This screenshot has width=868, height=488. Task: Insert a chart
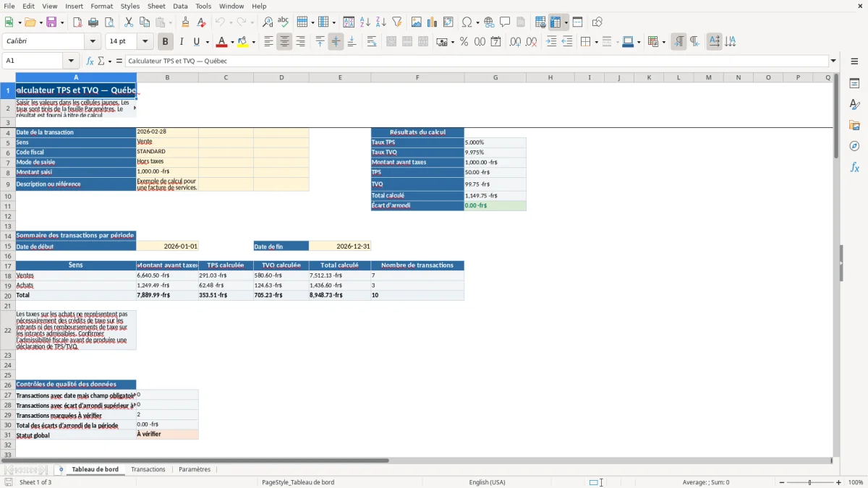tap(432, 22)
